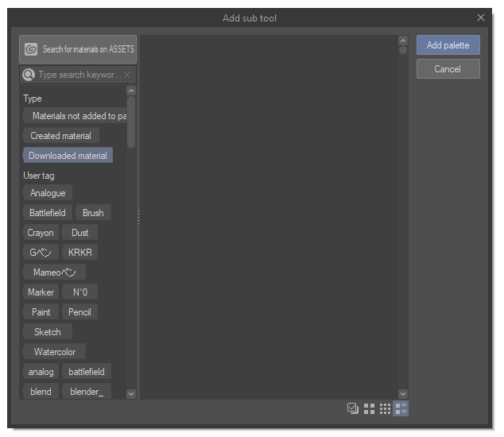504x437 pixels.
Task: Select the Watercolor user tag
Action: click(54, 351)
